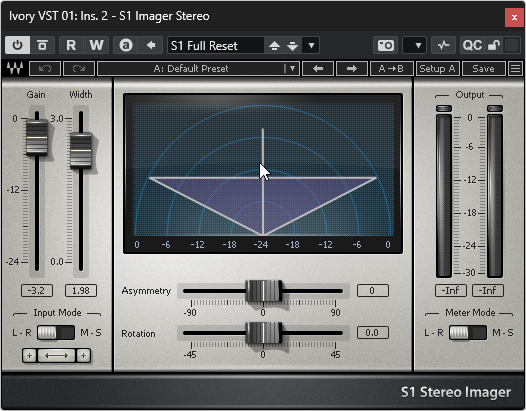This screenshot has width=526, height=411.
Task: Click the right output peak -Inf readout
Action: point(488,290)
